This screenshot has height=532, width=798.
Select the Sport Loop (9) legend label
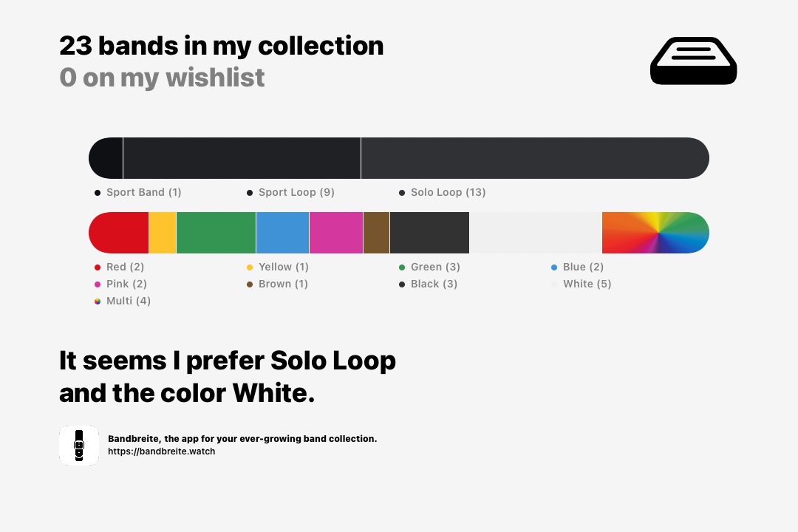[296, 192]
